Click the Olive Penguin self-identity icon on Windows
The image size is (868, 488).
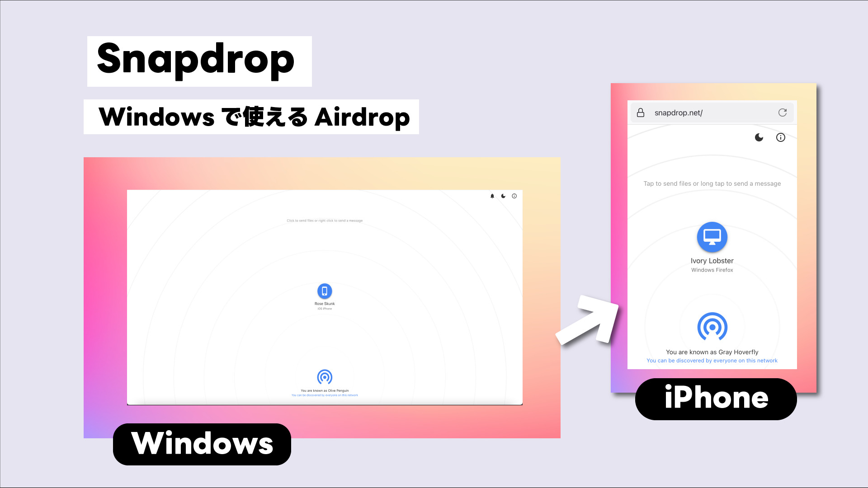(324, 376)
